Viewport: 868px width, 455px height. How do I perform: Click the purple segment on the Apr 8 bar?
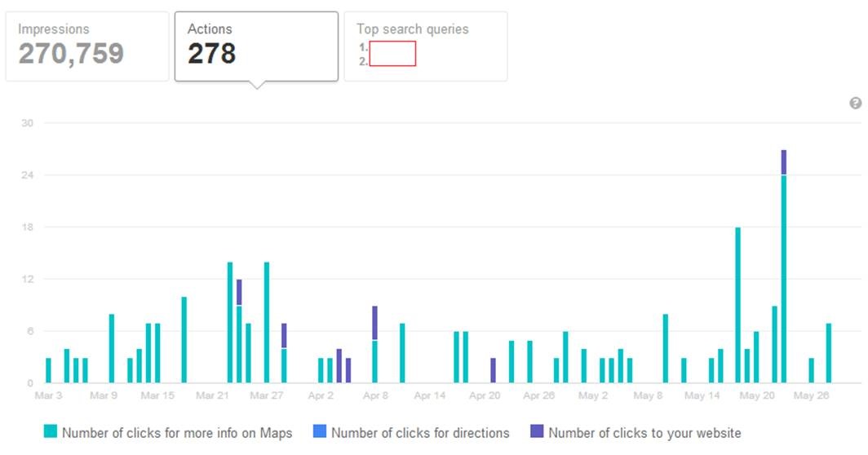click(374, 323)
